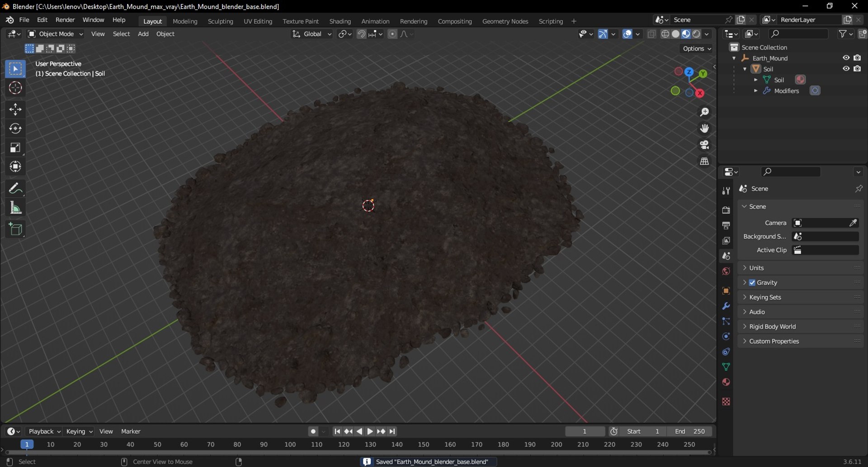Switch to the Shading workspace tab

340,21
